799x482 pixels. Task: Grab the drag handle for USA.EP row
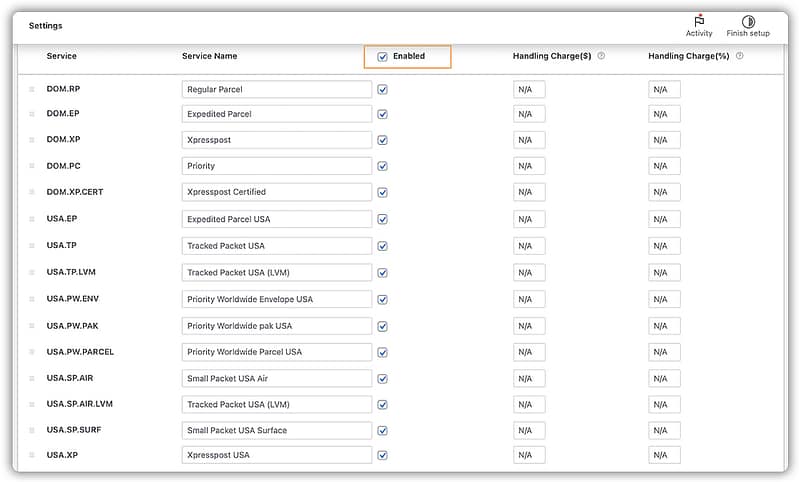[31, 219]
